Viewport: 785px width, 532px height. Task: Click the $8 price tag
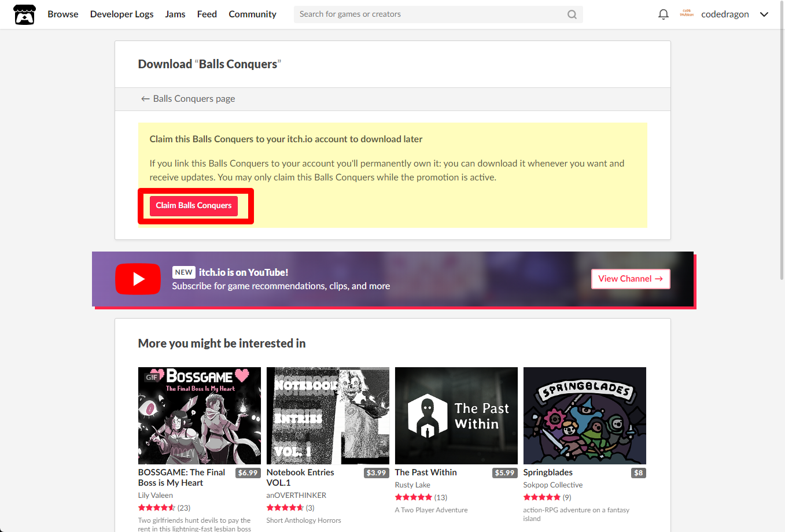pyautogui.click(x=639, y=473)
